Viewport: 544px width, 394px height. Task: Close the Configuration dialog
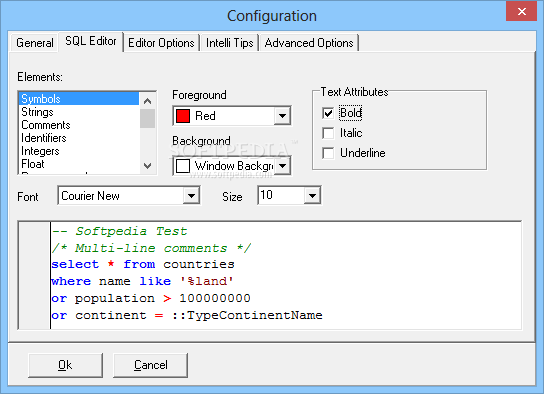[521, 11]
